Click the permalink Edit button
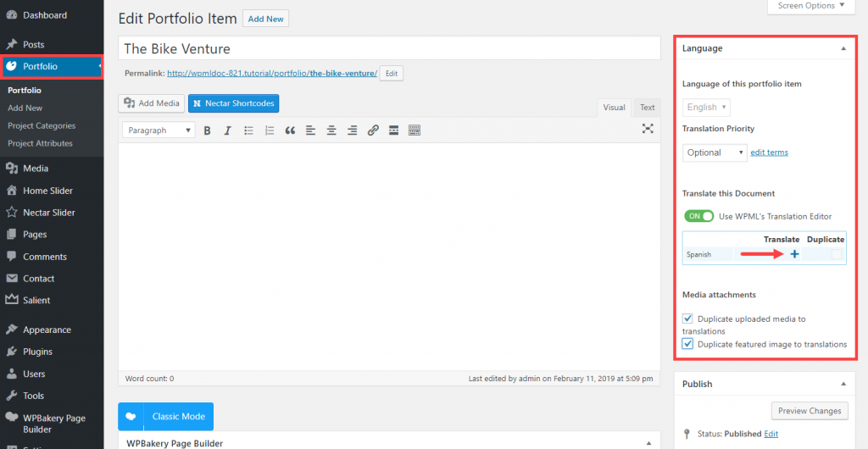This screenshot has width=868, height=449. coord(392,73)
